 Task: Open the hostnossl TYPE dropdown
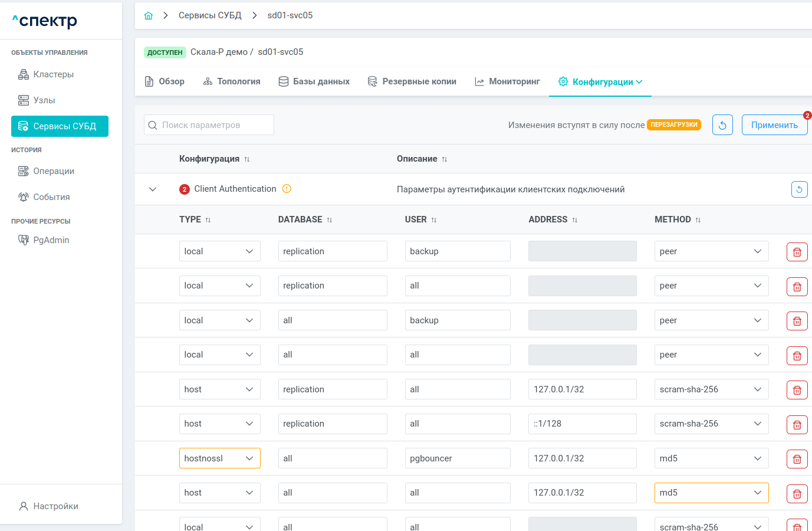[219, 458]
